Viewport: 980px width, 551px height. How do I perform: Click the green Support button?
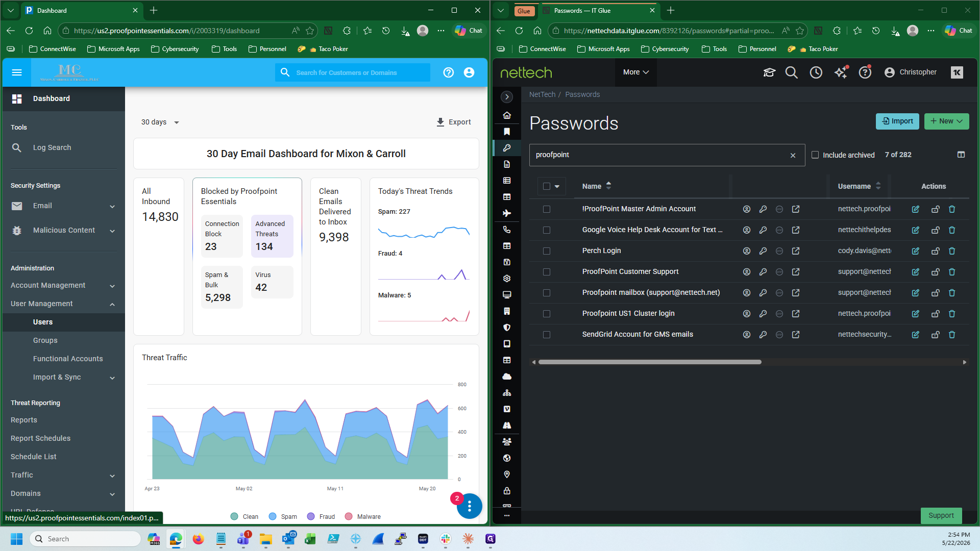pyautogui.click(x=941, y=516)
